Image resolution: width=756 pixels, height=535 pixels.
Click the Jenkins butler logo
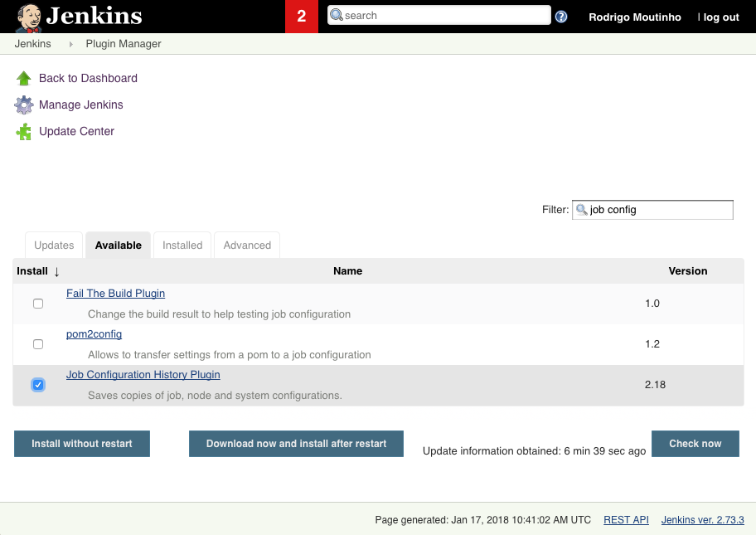29,17
